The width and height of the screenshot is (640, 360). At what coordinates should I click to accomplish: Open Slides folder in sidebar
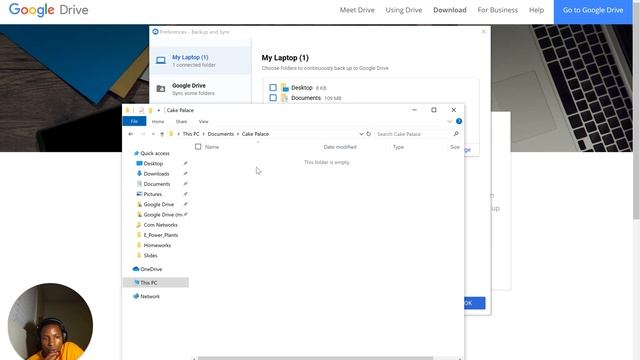click(150, 255)
